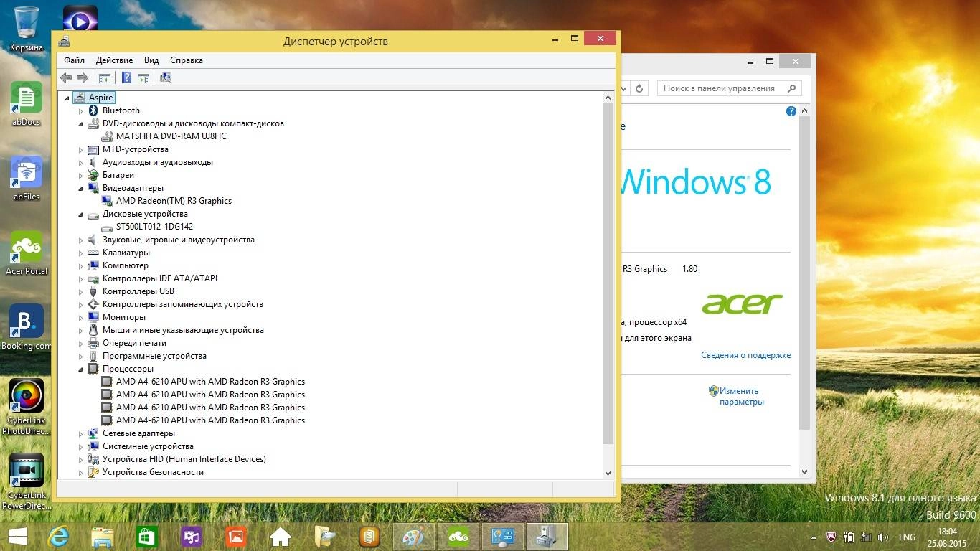This screenshot has width=980, height=551.
Task: Select Контроллеры IDE ATA/ATAPI row
Action: coord(160,278)
